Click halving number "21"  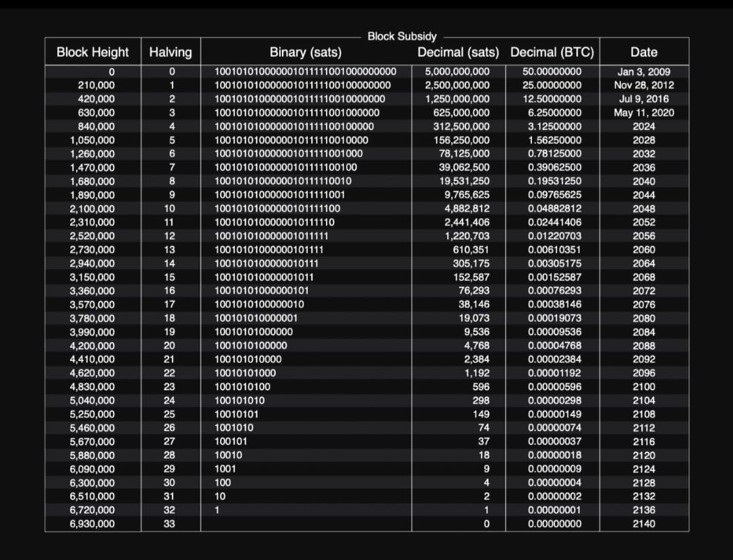click(x=169, y=360)
